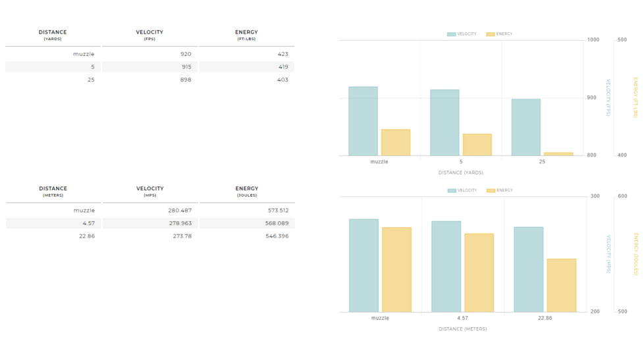Click the Distance (Meters) column header
Image resolution: width=644 pixels, height=362 pixels.
(53, 192)
